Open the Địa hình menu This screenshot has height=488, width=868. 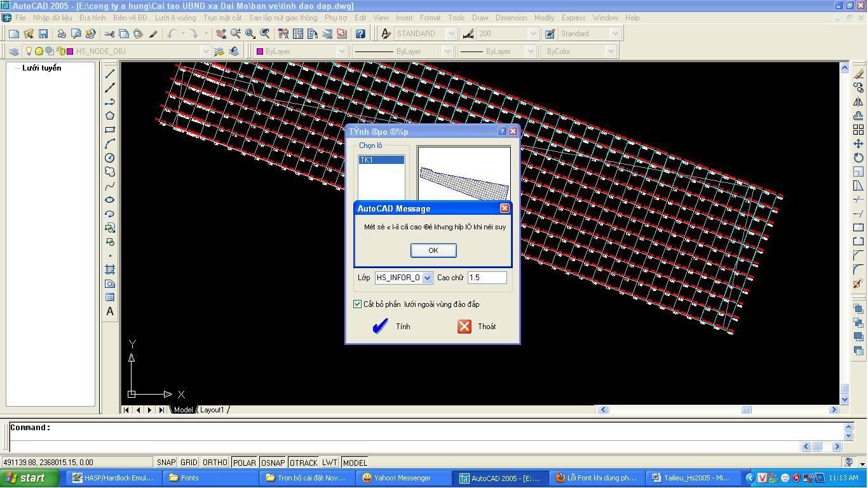point(93,18)
